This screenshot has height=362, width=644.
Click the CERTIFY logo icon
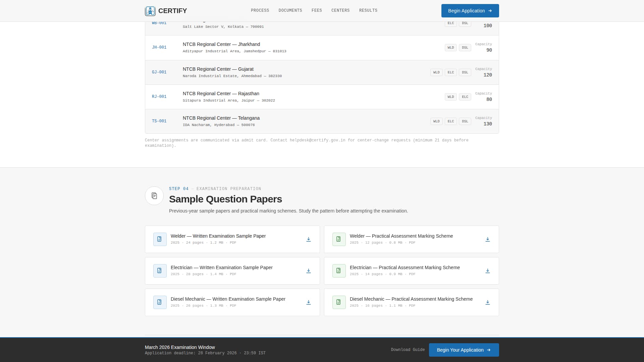point(150,11)
